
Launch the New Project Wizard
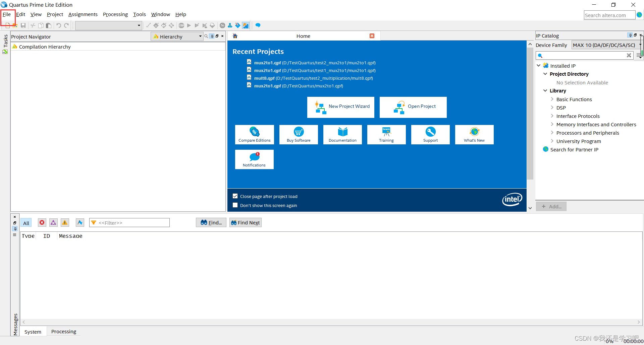tap(340, 107)
